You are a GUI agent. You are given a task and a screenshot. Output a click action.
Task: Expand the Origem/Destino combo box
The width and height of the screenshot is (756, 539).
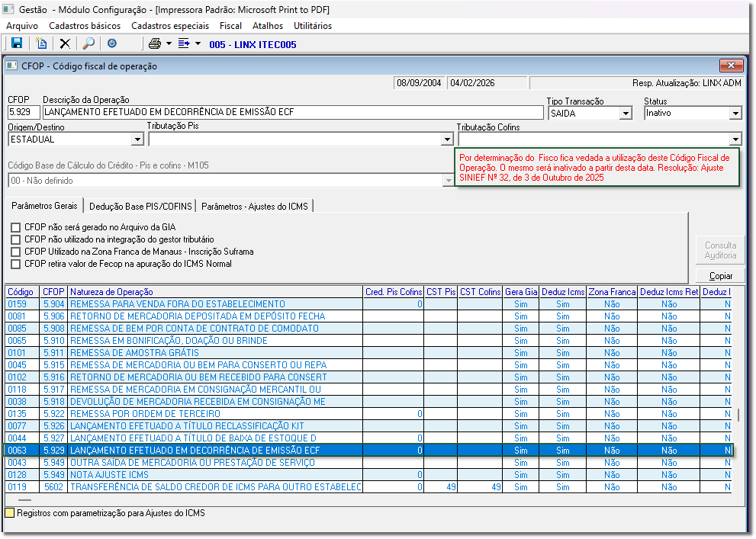tap(137, 140)
